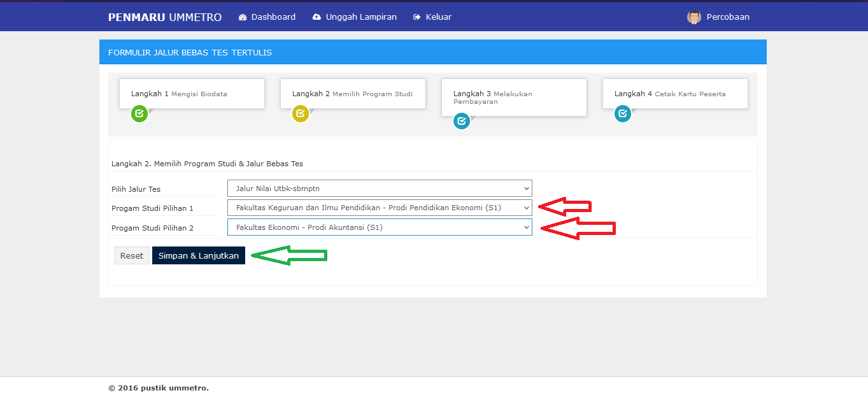This screenshot has height=393, width=868.
Task: Select the Langkah 4 Cetak Kartu Peserta step
Action: coord(675,94)
